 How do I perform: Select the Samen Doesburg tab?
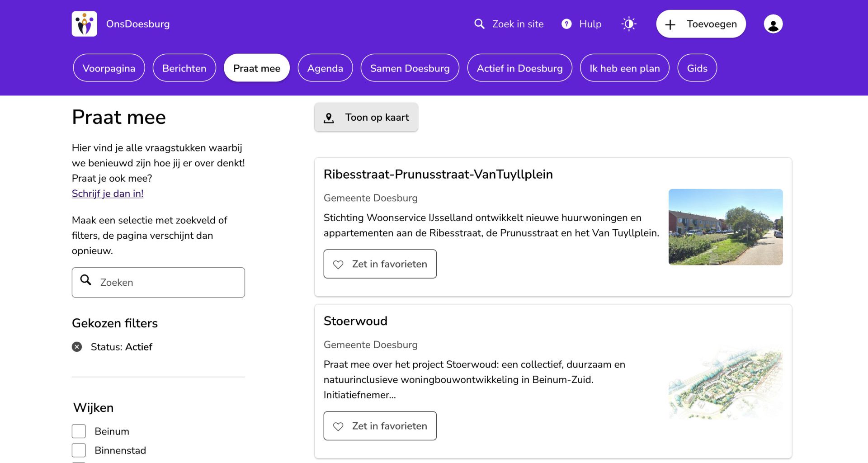tap(410, 68)
